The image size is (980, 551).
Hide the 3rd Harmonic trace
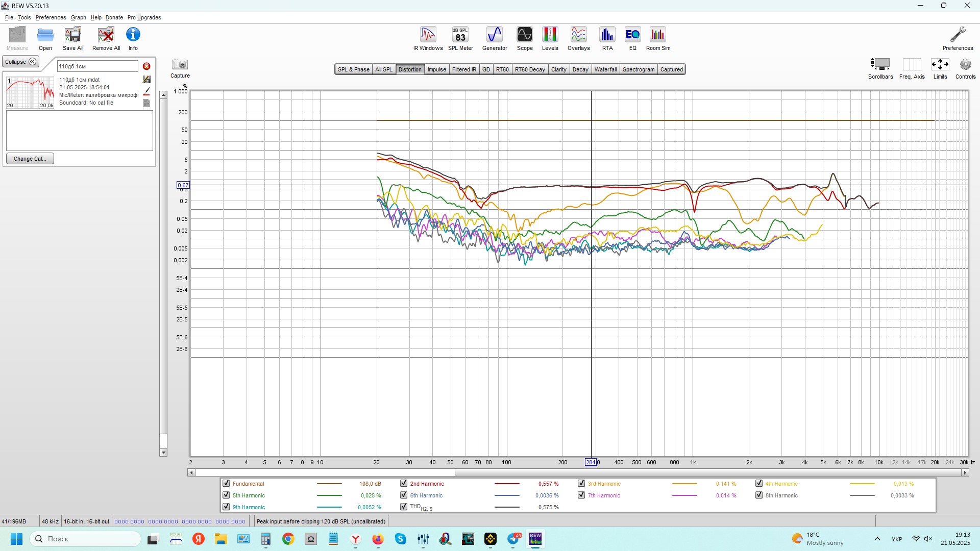581,484
